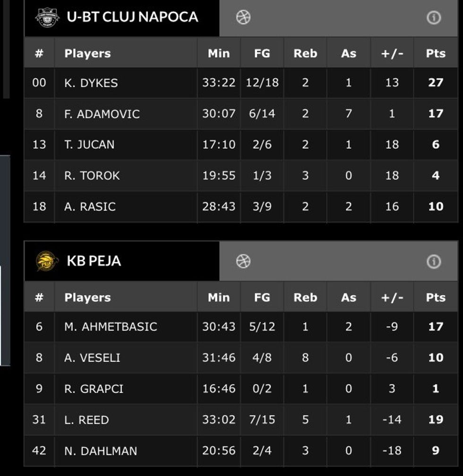The width and height of the screenshot is (463, 476).
Task: Open player N. Dahlman
Action: coord(101,451)
